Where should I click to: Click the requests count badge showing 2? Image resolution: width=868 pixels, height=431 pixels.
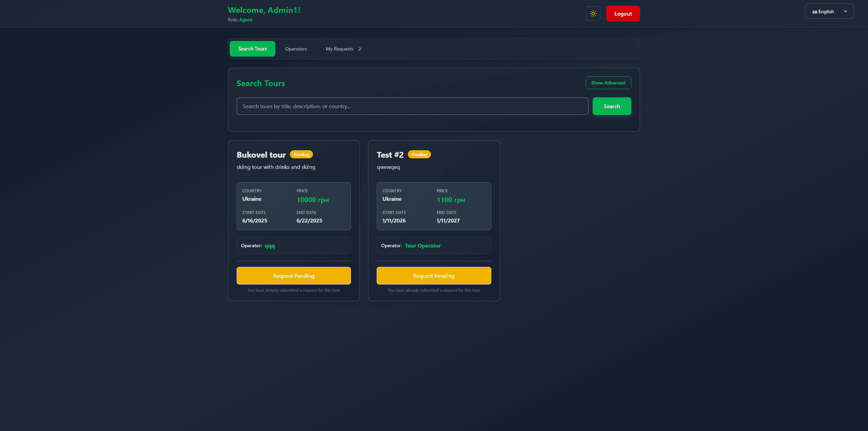(360, 48)
